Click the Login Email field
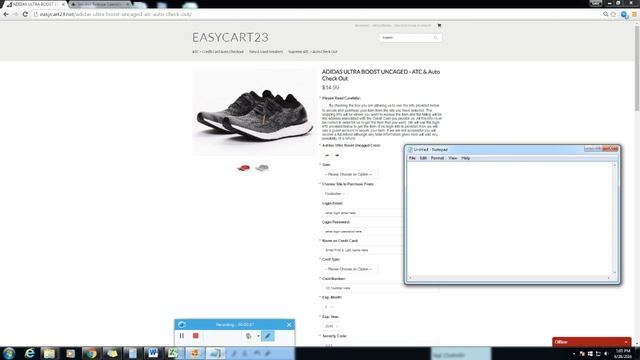 coord(362,213)
